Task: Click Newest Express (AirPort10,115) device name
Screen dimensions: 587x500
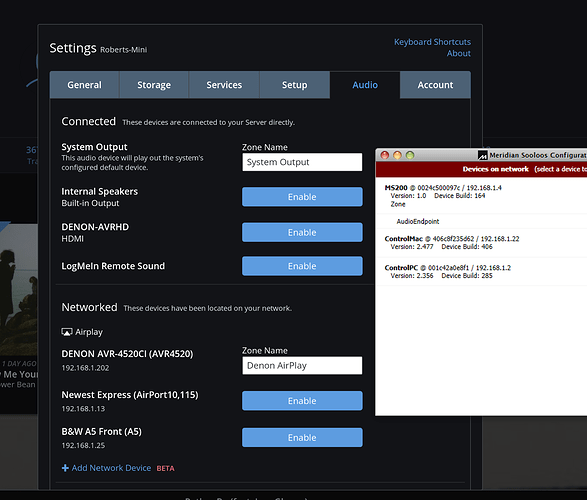Action: (x=130, y=395)
